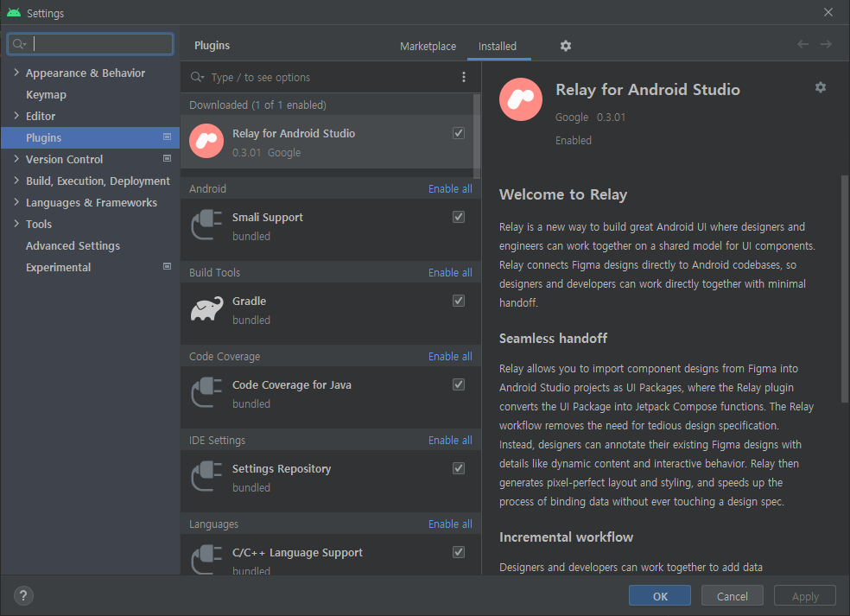This screenshot has width=850, height=616.
Task: Click the plugin list scrollbar thumb
Action: tap(477, 137)
